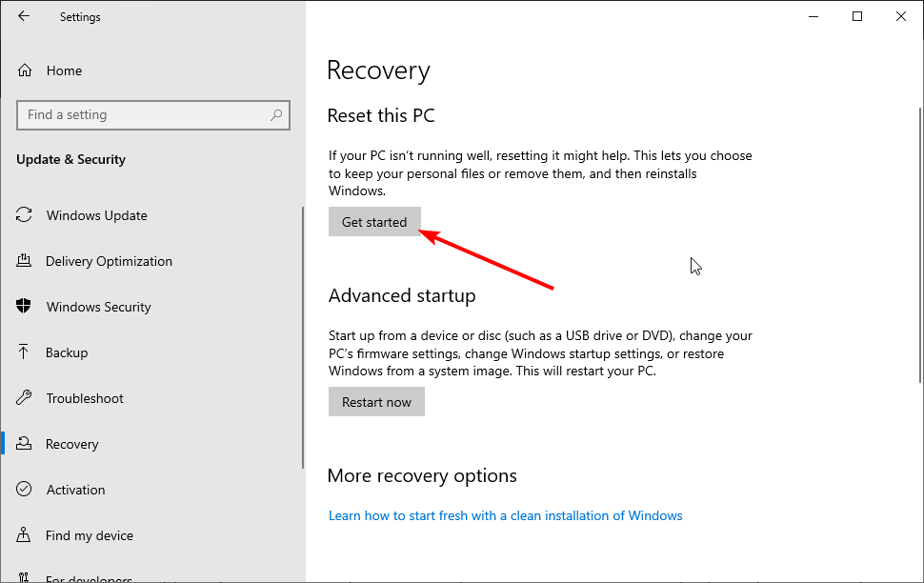The height and width of the screenshot is (583, 924).
Task: Click the main page vertical scrollbar
Action: point(920,245)
